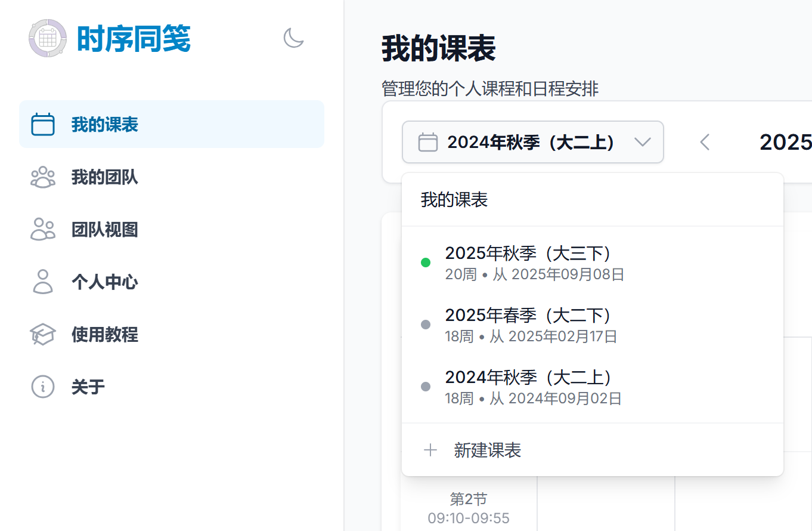Click the 时序同笺 app title
The width and height of the screenshot is (812, 531).
pyautogui.click(x=134, y=39)
